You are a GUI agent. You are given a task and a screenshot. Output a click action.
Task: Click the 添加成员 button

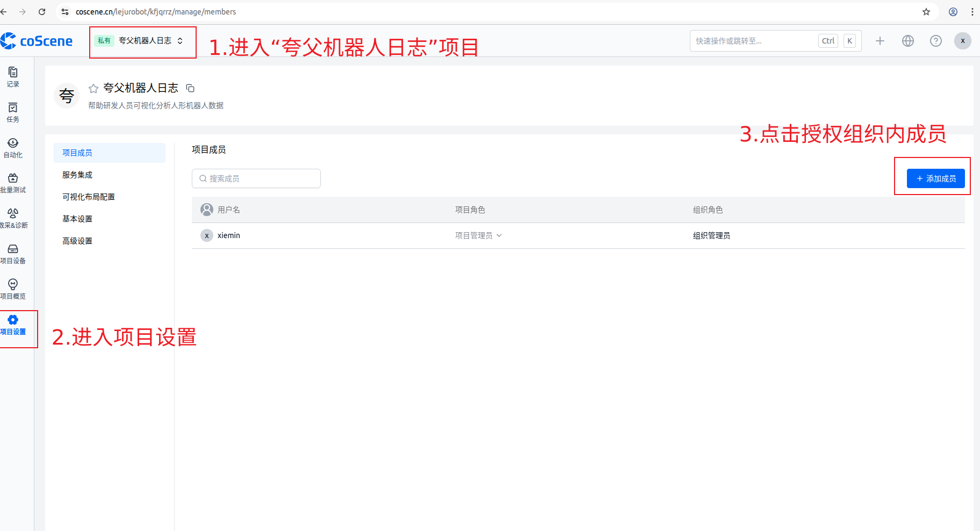pyautogui.click(x=935, y=178)
